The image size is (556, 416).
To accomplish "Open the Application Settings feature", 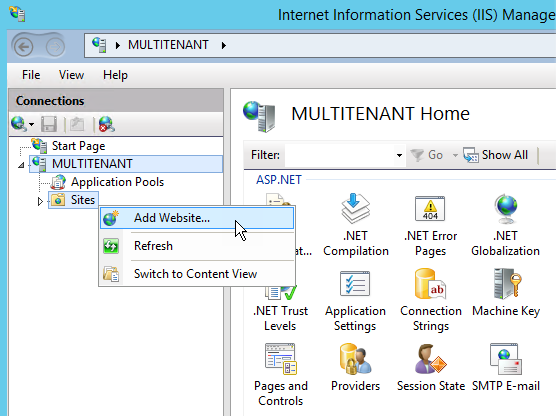I will pyautogui.click(x=355, y=300).
